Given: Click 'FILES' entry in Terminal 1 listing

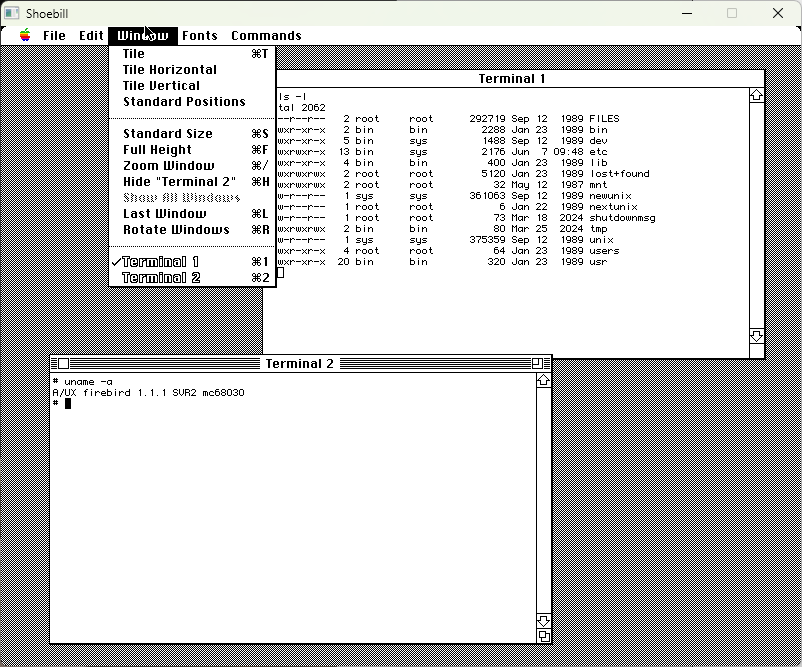Looking at the screenshot, I should [x=604, y=119].
